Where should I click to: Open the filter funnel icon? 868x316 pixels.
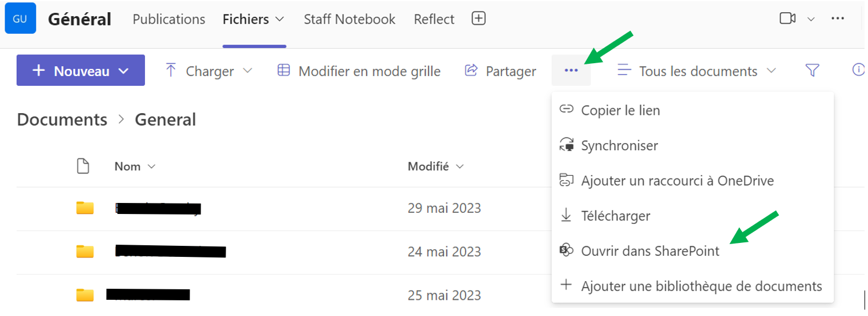[x=812, y=71]
